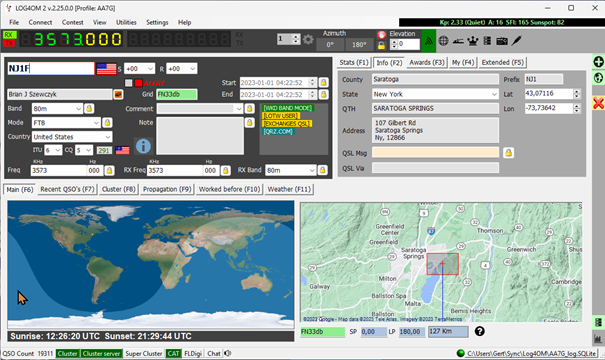Open the Settings menu
Image resolution: width=605 pixels, height=360 pixels.
157,22
